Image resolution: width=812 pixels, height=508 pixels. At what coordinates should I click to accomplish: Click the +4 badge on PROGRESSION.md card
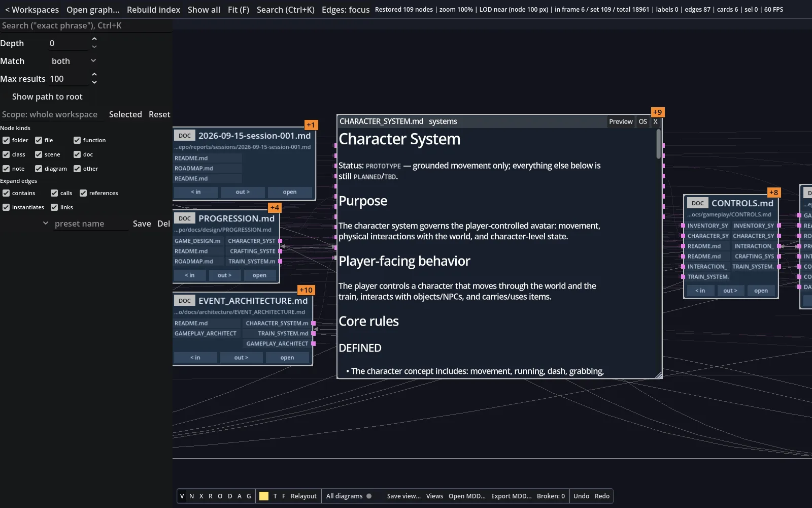pyautogui.click(x=275, y=208)
